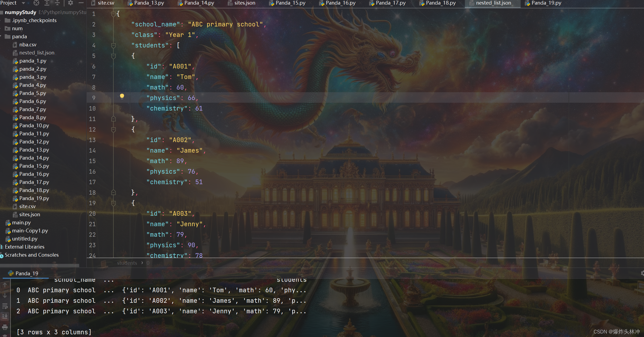Switch to the Panda_16.py editor tab
This screenshot has width=644, height=337.
click(x=337, y=3)
